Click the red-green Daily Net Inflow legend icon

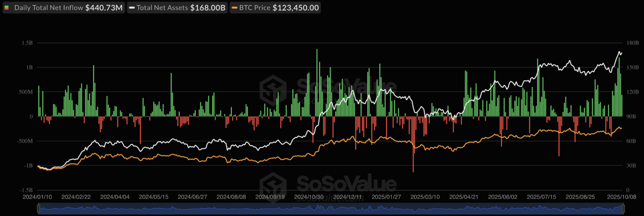coord(7,8)
